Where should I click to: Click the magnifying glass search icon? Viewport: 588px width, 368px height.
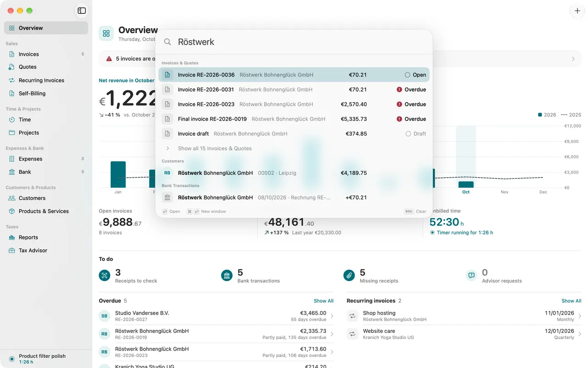coord(168,42)
